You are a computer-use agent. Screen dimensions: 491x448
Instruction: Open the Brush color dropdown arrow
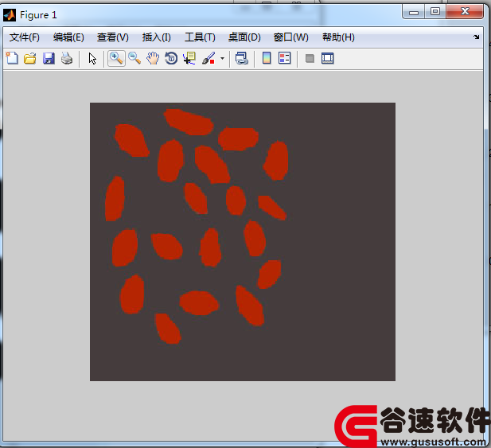click(222, 58)
